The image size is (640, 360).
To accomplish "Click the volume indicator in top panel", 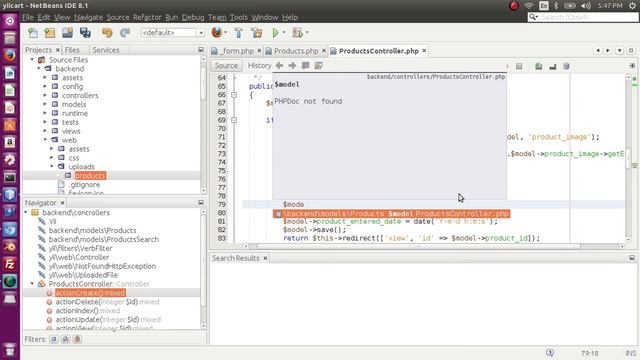I will pos(586,5).
